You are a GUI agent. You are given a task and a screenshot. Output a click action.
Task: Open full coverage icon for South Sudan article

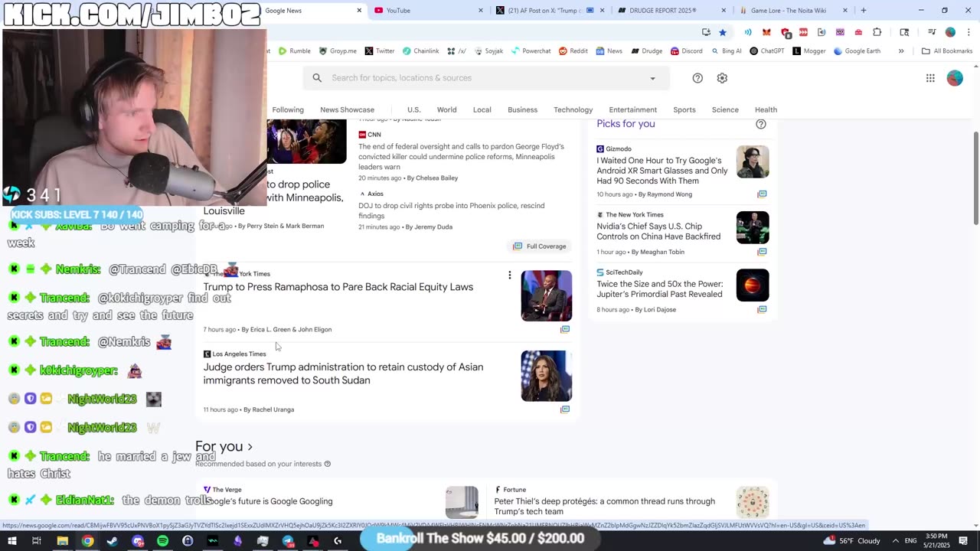565,409
